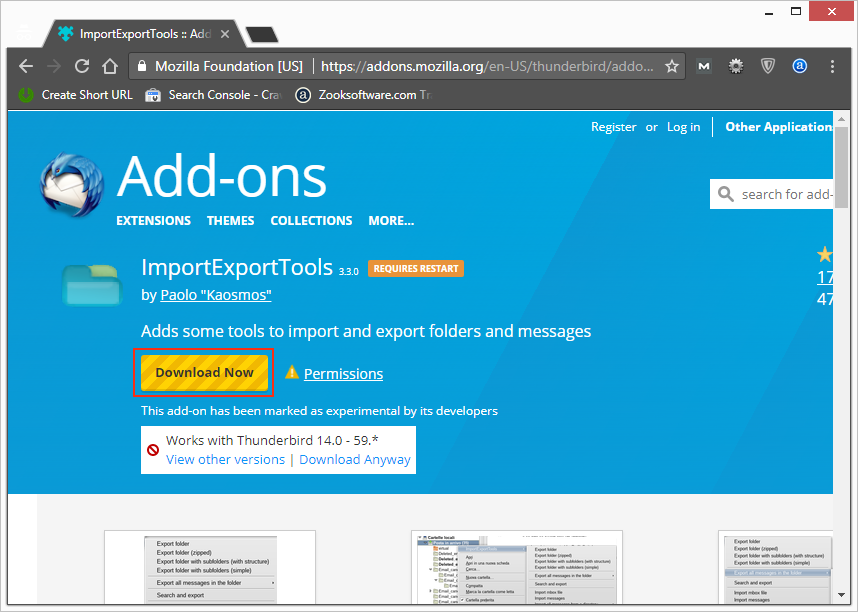
Task: Click the View other versions link
Action: 225,459
